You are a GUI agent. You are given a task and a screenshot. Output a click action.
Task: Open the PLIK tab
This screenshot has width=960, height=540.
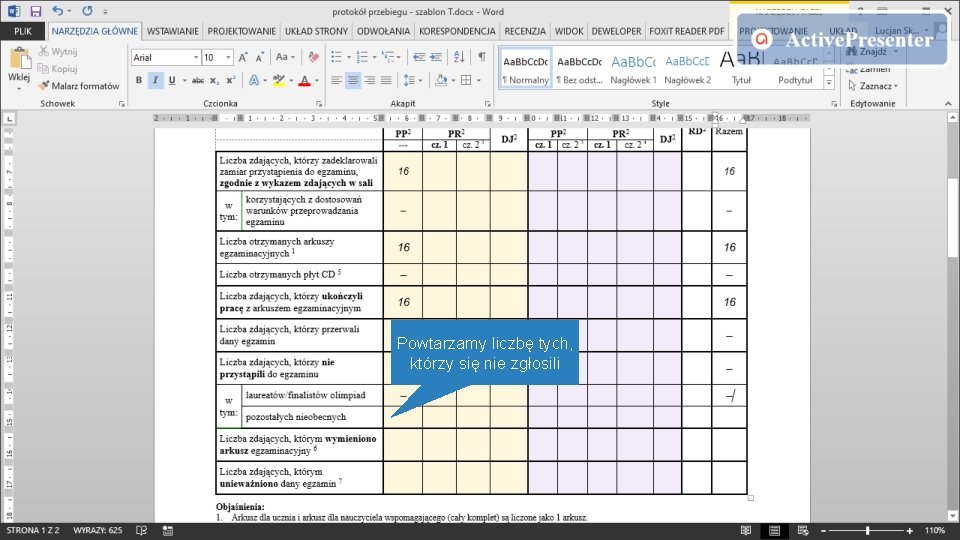click(x=23, y=31)
